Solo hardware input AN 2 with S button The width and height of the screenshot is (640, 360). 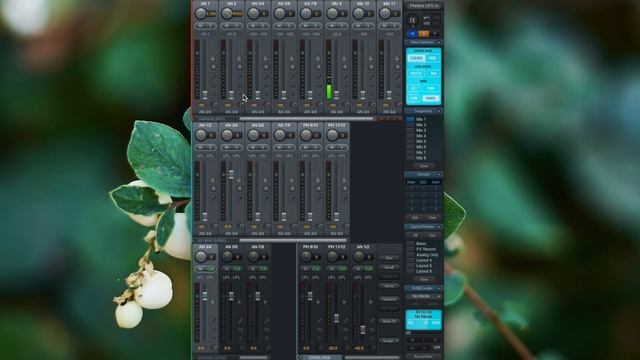click(237, 26)
